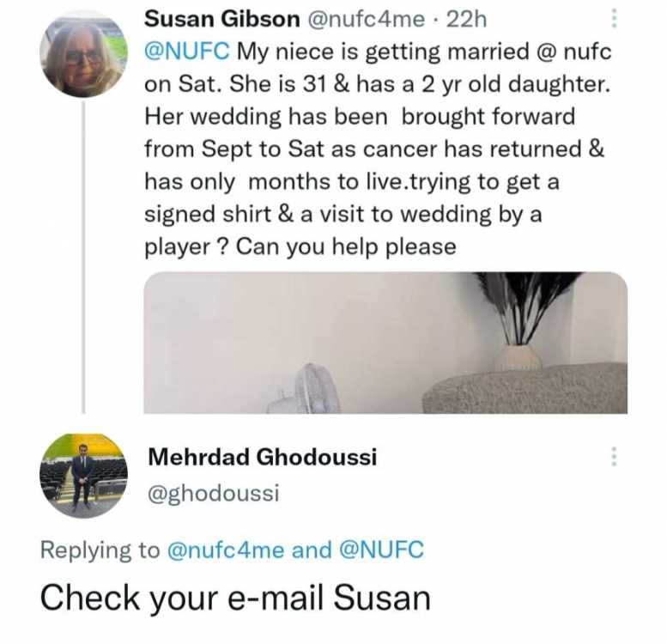The image size is (667, 644).
Task: Open the three-dot menu on Mehrdad's reply
Action: (x=613, y=457)
